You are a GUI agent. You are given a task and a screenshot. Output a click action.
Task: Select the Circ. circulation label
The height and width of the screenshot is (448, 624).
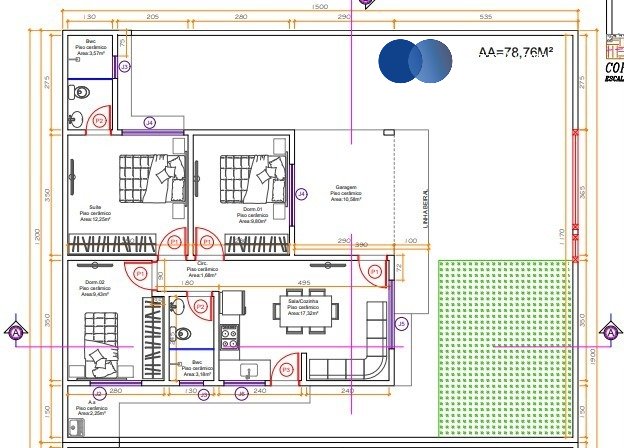coord(202,269)
